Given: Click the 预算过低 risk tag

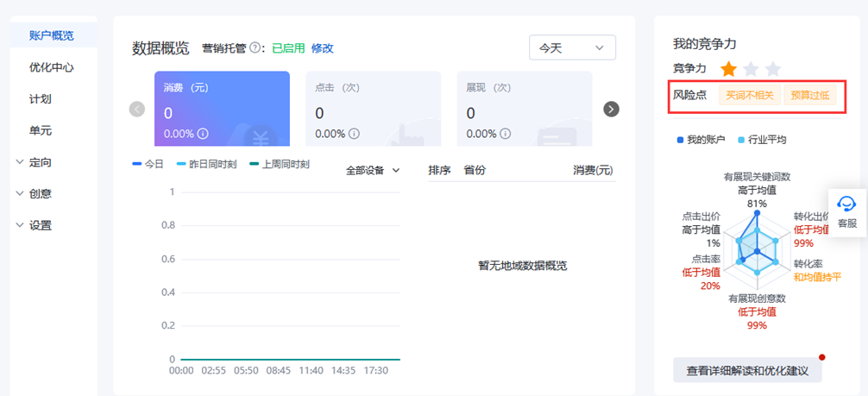Looking at the screenshot, I should point(810,95).
